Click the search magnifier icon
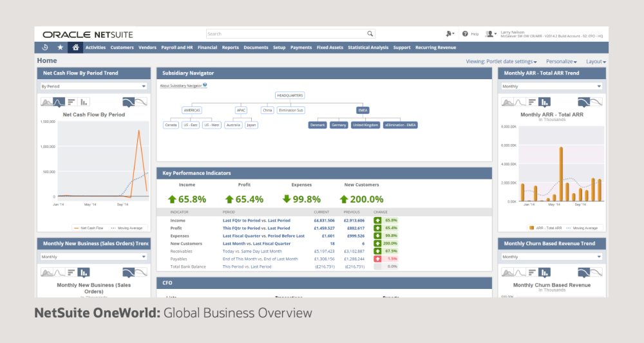This screenshot has width=644, height=343. (x=370, y=33)
